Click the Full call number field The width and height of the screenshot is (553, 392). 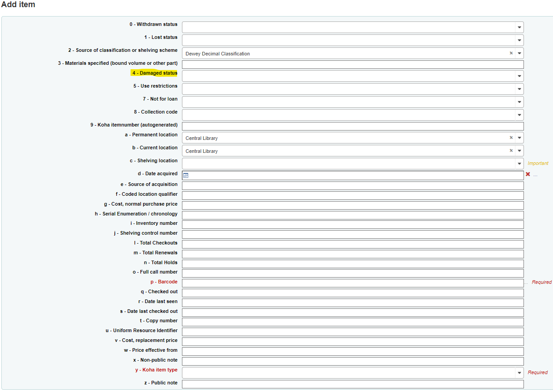[352, 273]
